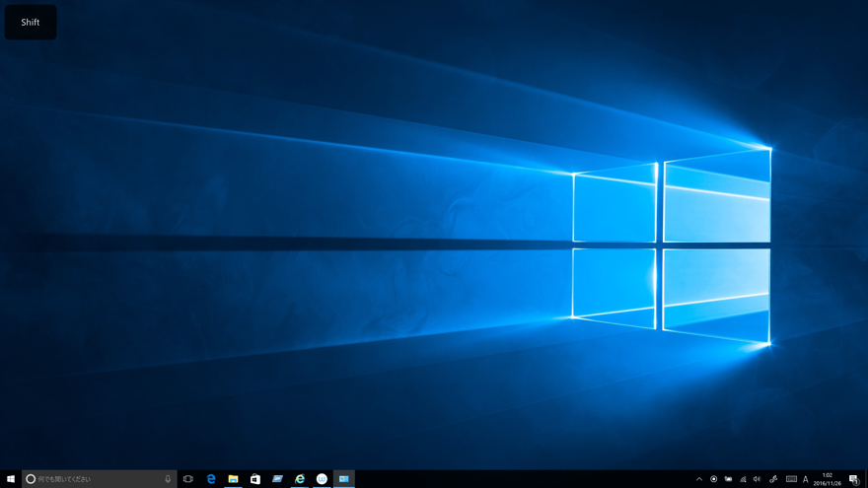Open File Explorer from the taskbar
868x488 pixels.
233,479
